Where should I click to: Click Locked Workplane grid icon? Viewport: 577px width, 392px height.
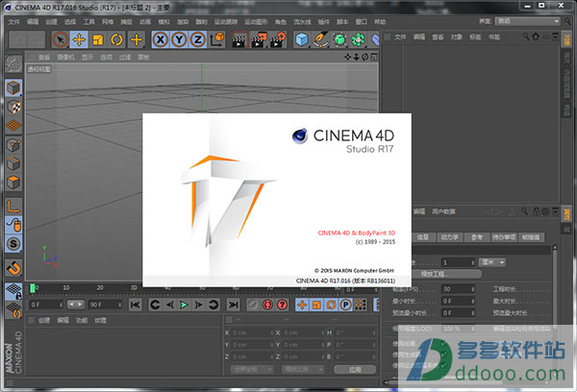click(x=13, y=292)
